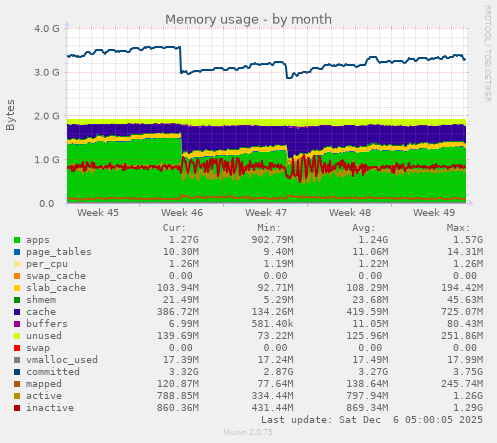Click the cache dark-blue legend swatch
This screenshot has width=497, height=443.
click(17, 312)
